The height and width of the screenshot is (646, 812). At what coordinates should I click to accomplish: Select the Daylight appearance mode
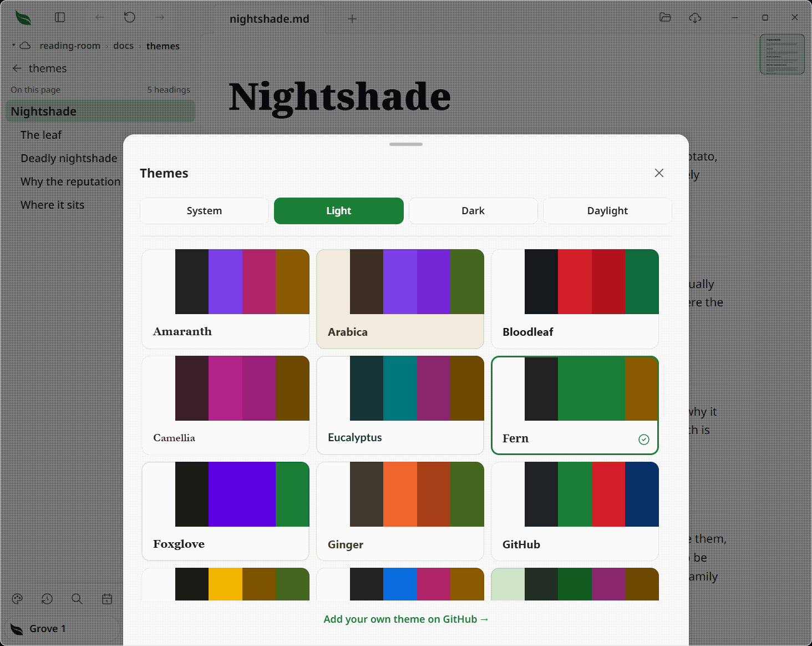coord(607,211)
